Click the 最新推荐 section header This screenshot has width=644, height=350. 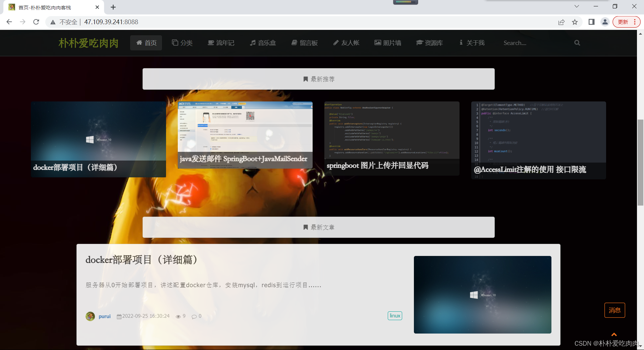[319, 79]
